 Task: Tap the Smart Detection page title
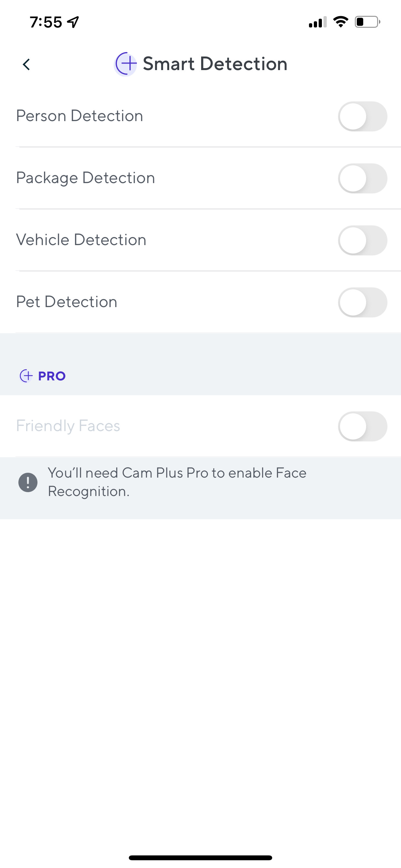215,64
